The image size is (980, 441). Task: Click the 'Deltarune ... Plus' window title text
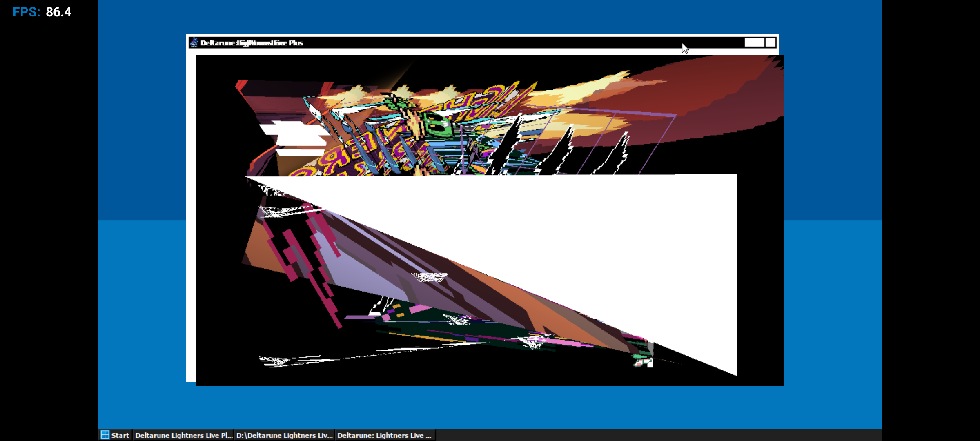pos(252,42)
